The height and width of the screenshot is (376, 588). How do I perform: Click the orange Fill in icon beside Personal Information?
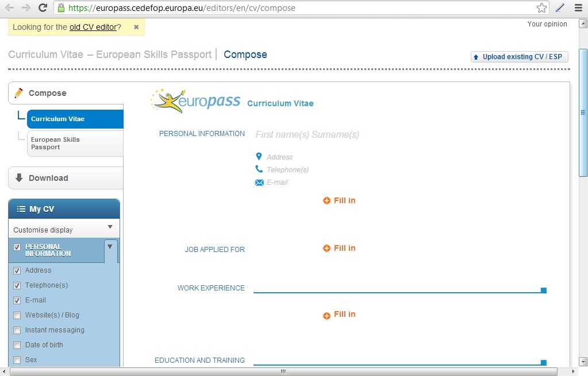click(328, 200)
